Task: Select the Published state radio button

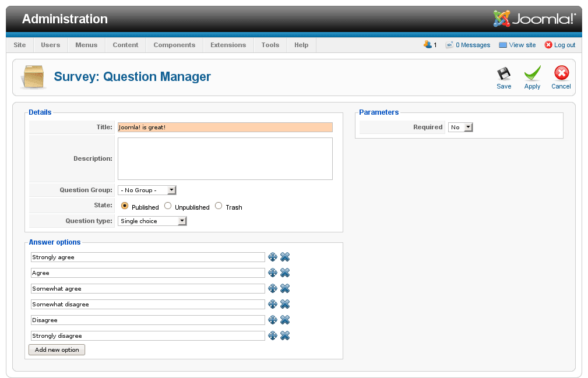Action: coord(125,206)
